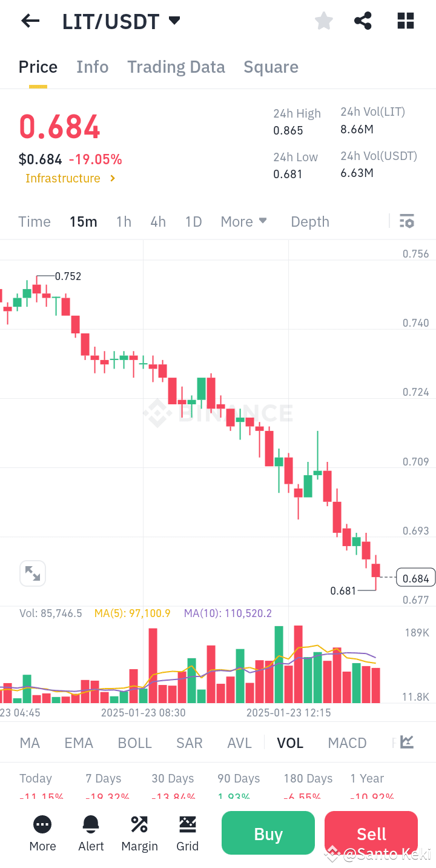Open the Info tab
This screenshot has height=868, width=436.
pyautogui.click(x=92, y=67)
